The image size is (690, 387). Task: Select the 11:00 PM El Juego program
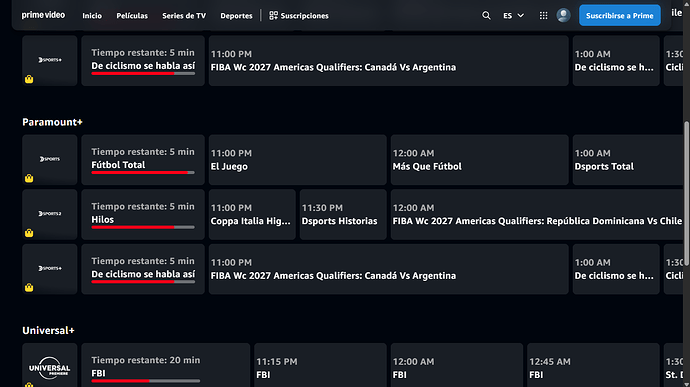[x=297, y=160]
